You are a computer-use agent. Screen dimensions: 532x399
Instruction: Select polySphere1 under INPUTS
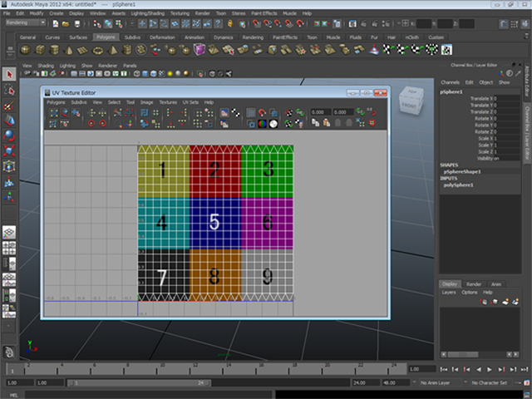point(458,185)
